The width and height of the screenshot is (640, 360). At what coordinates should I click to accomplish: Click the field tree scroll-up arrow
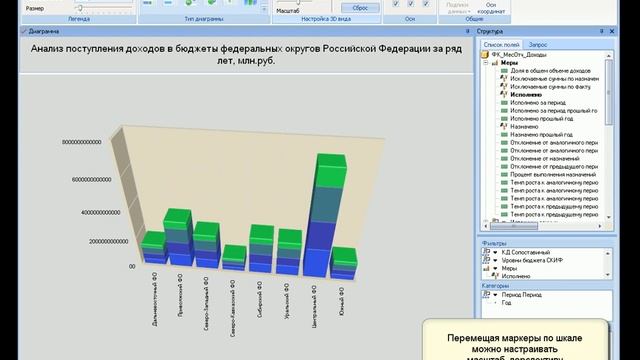pos(609,55)
